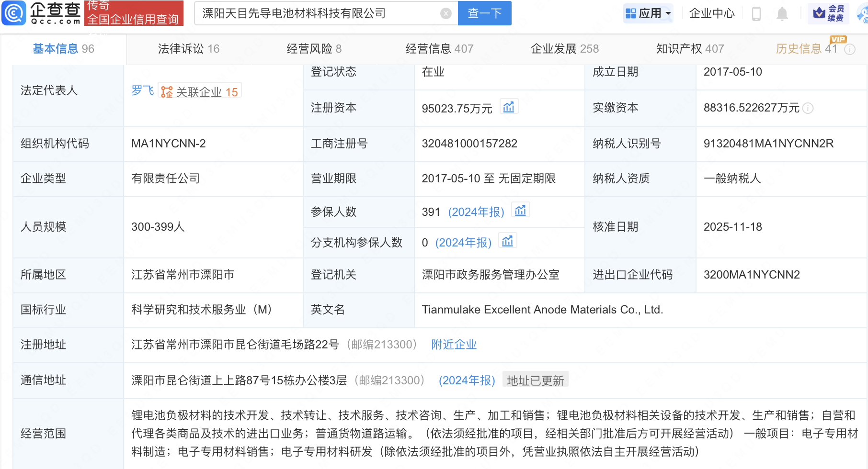Open 企业中心 from top bar
This screenshot has width=868, height=469.
tap(711, 13)
